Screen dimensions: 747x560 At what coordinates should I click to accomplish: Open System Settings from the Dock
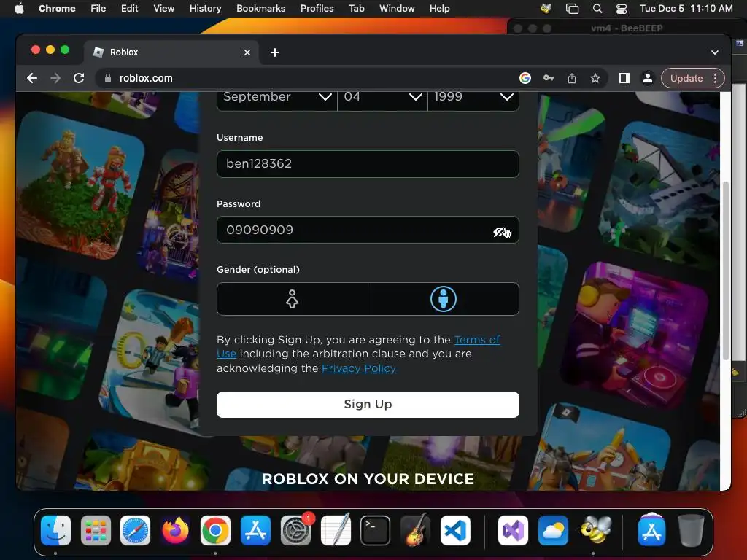tap(296, 530)
